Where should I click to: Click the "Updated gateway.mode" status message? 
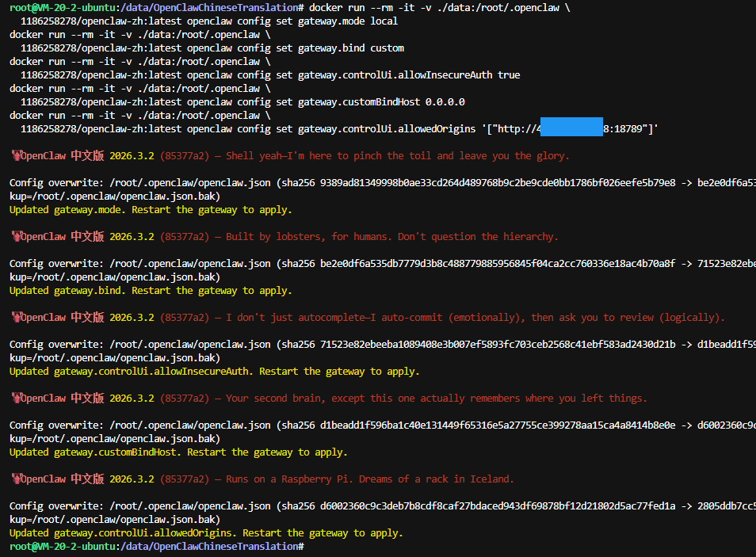click(151, 210)
